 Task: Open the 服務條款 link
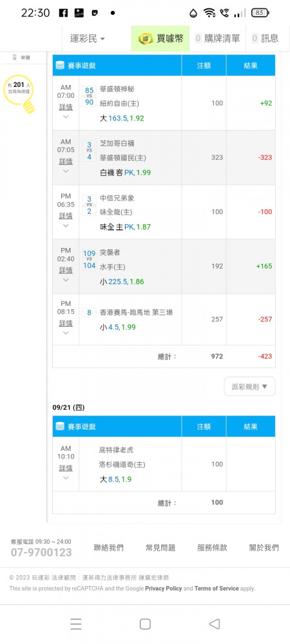tap(213, 547)
